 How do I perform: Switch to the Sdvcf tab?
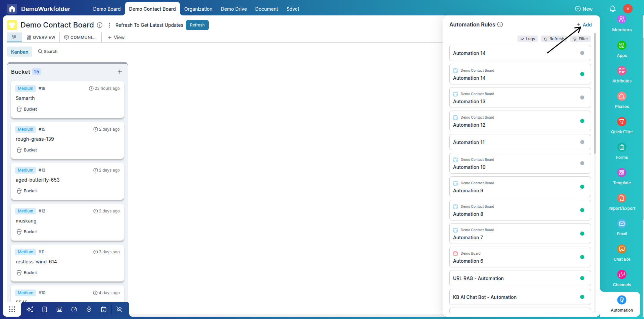293,9
